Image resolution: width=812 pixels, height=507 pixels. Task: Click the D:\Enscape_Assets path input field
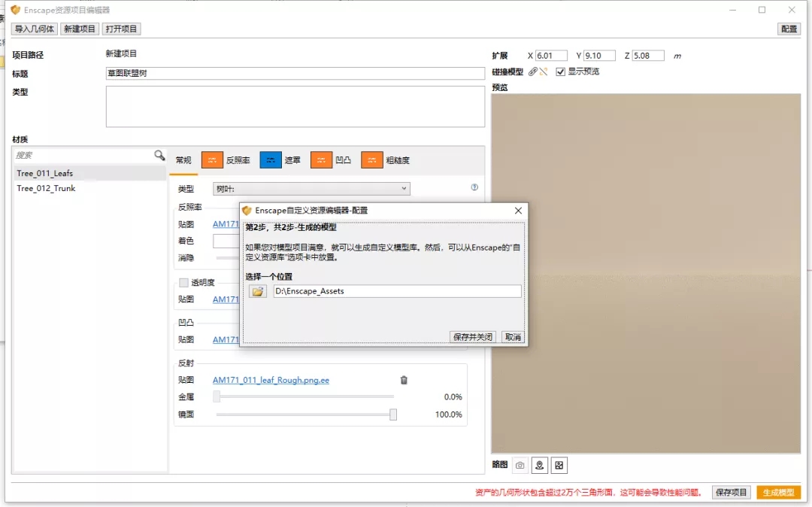[397, 291]
